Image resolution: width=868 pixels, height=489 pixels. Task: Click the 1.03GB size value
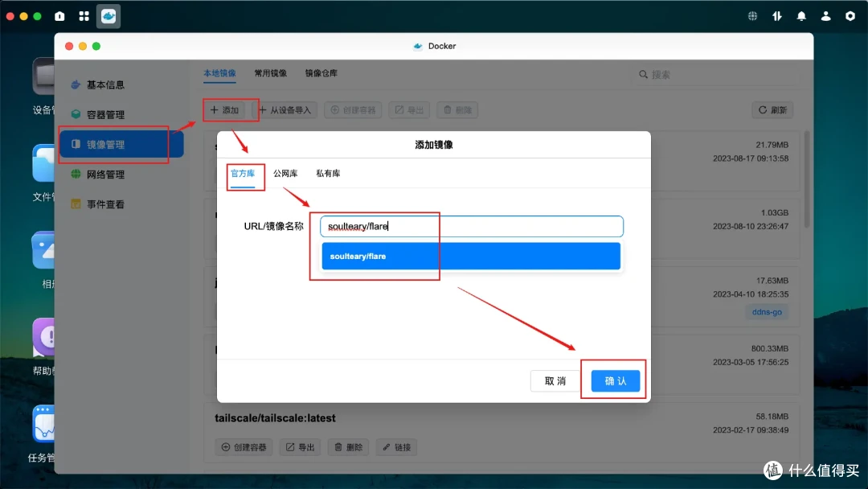pyautogui.click(x=775, y=212)
